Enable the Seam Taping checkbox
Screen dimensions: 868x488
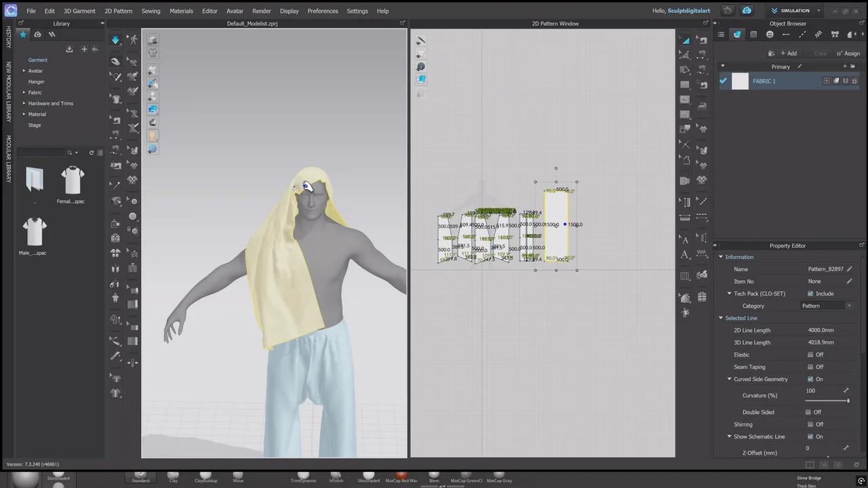(x=810, y=367)
